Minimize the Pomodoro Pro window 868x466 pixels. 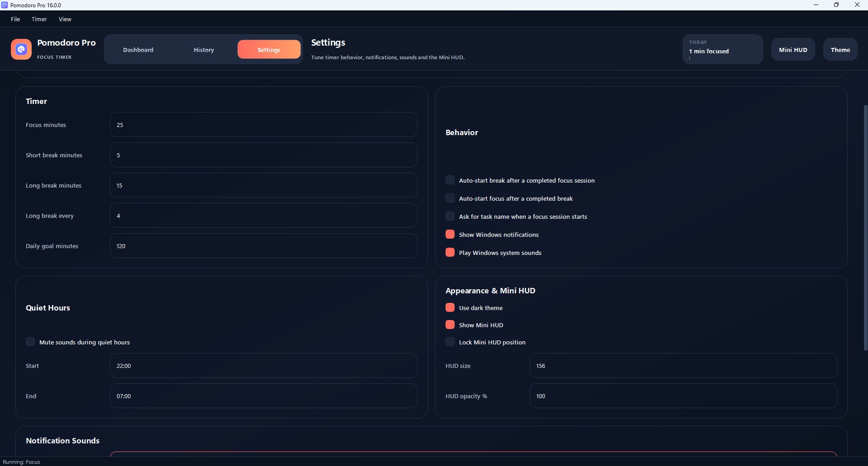coord(816,5)
